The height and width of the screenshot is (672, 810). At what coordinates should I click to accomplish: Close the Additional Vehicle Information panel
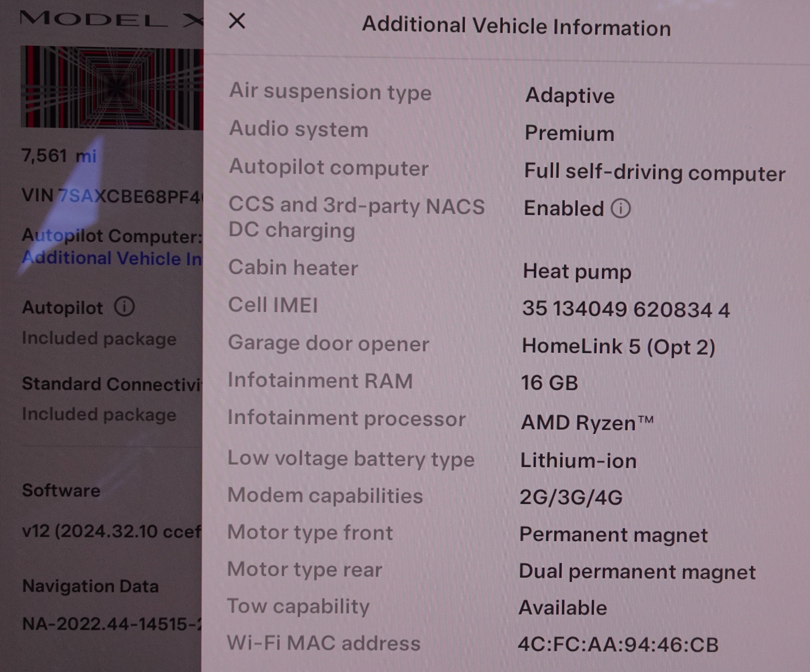(237, 20)
